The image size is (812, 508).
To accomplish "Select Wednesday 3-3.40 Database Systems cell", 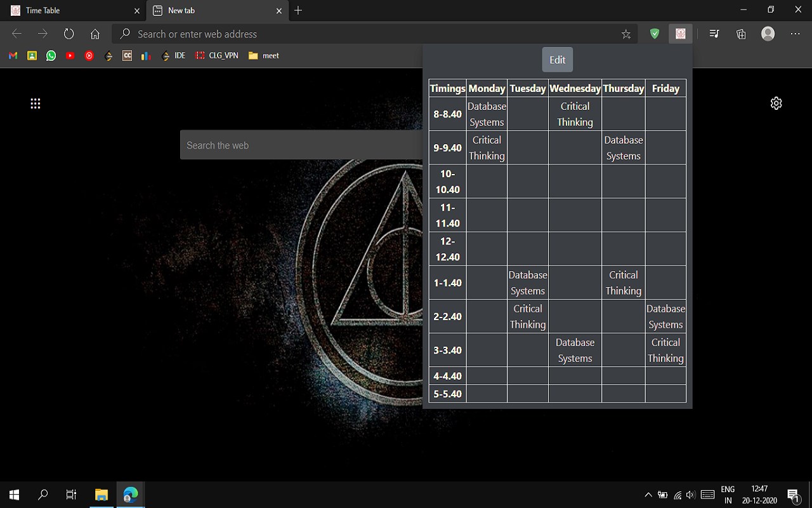I will point(575,350).
